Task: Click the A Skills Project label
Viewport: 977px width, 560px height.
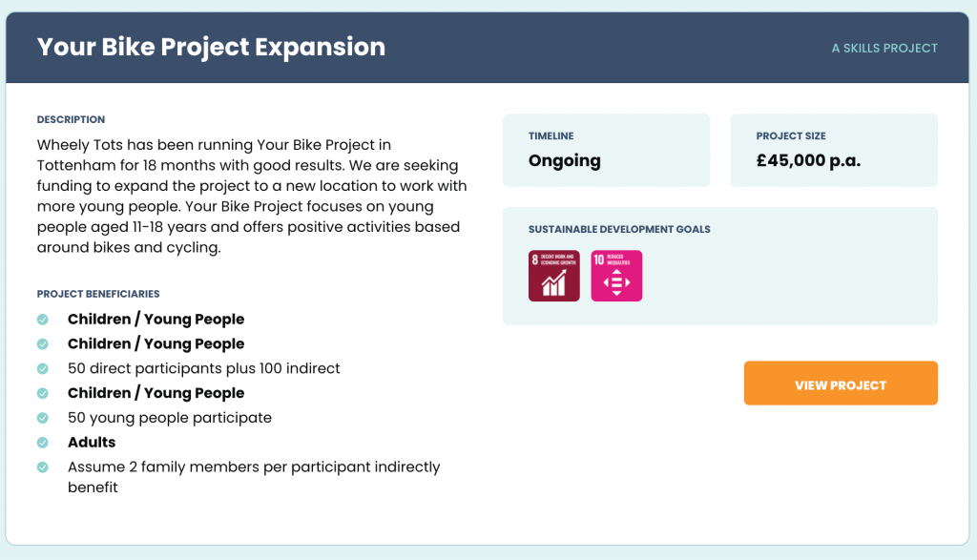Action: (x=884, y=48)
